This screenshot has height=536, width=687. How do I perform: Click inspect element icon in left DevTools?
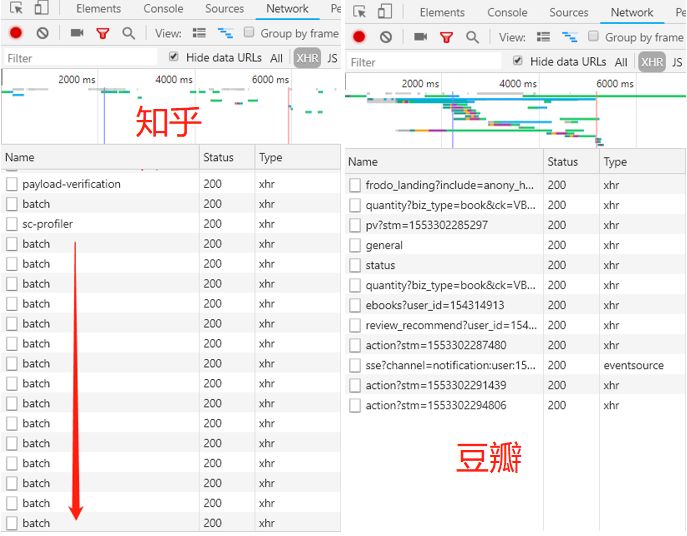coord(16,8)
